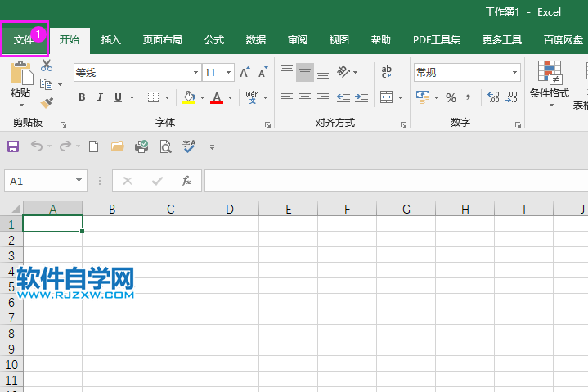Select column D header

(230, 209)
